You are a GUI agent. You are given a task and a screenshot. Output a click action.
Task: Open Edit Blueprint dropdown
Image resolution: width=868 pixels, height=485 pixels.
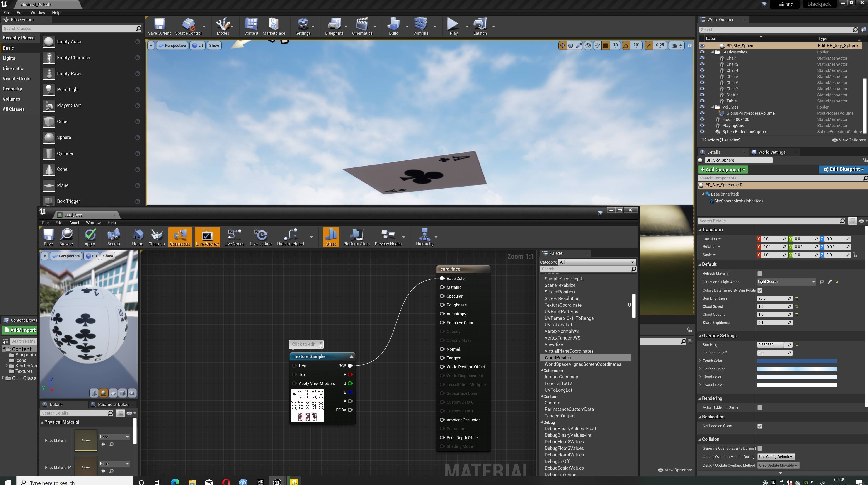pos(843,170)
